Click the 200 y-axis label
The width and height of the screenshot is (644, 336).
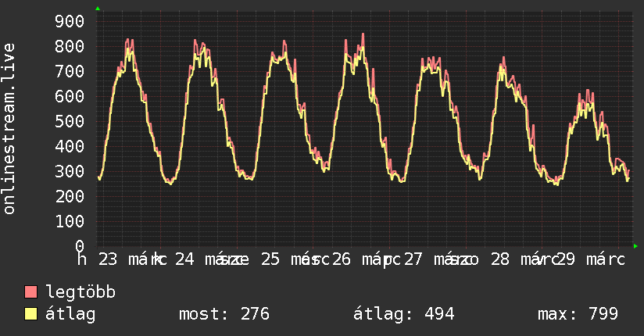[x=70, y=196]
